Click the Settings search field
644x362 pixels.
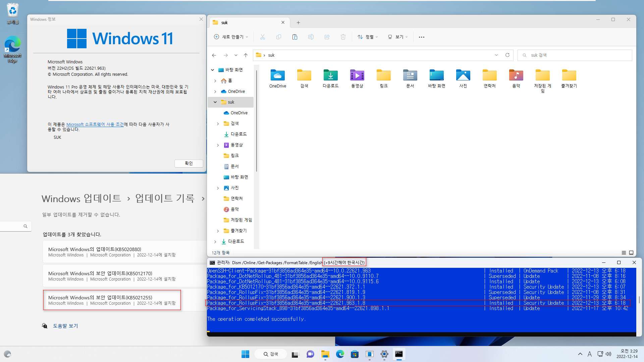click(x=15, y=226)
